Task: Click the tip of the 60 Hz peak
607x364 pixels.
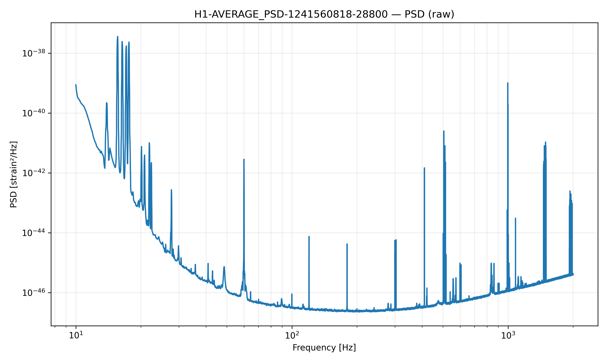Action: 244,159
